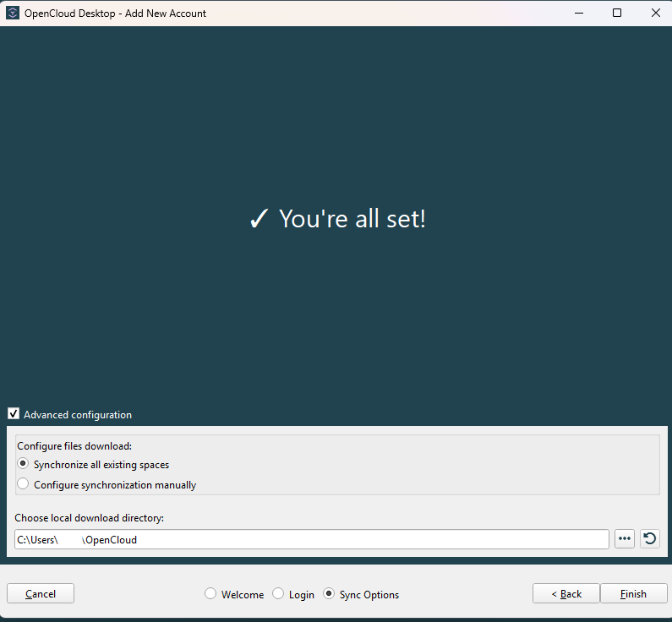Maximize the Add New Account window
Screen dimensions: 672x622
pos(617,13)
